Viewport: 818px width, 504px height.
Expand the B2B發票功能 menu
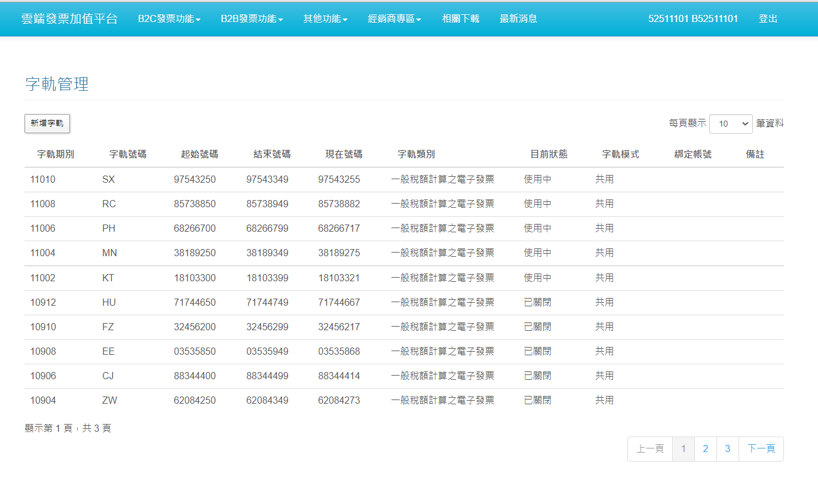pos(252,19)
